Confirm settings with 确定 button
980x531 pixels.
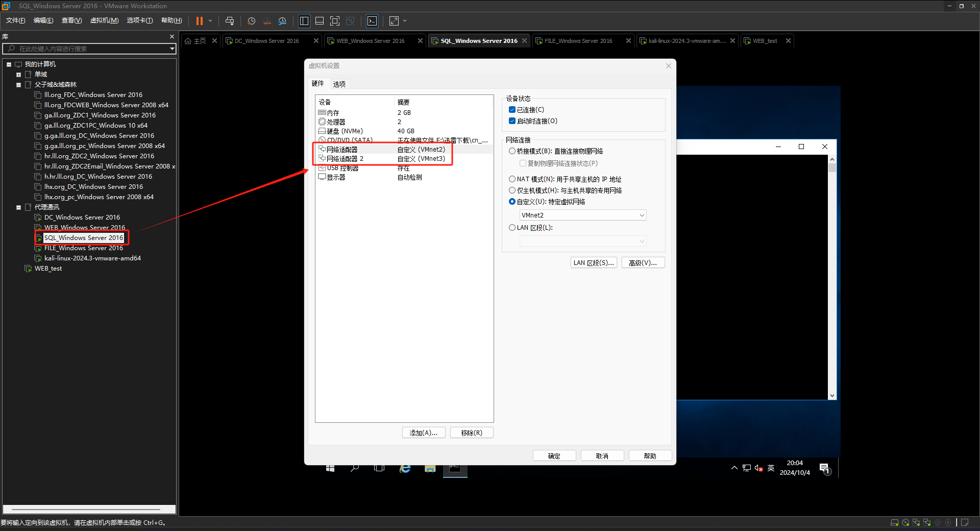[554, 456]
